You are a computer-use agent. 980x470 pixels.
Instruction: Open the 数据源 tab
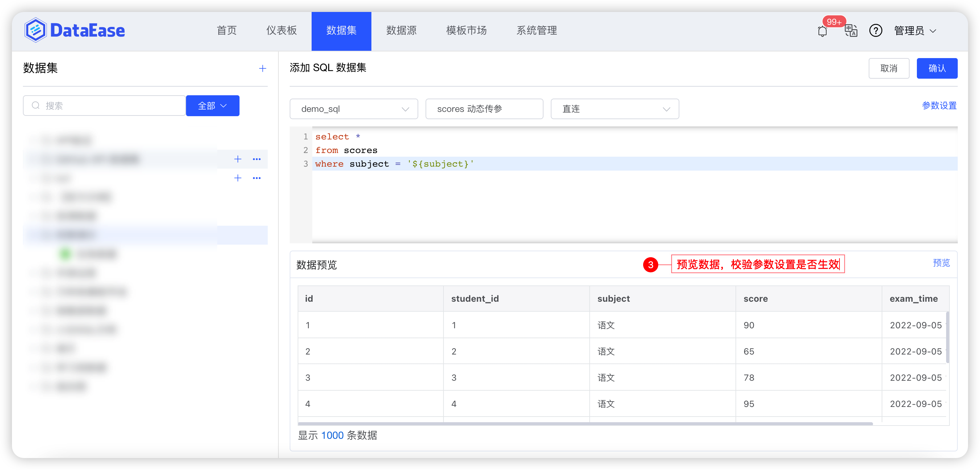click(401, 31)
